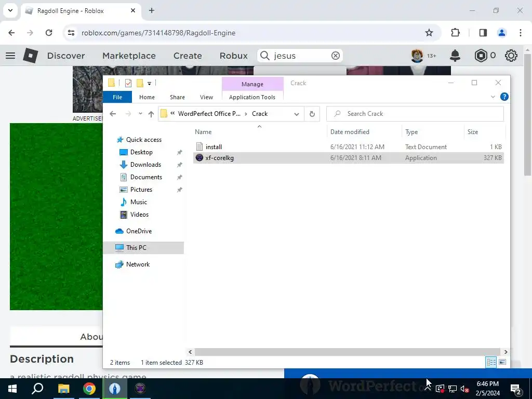Switch to large icons view layout
Viewport: 532px width, 399px height.
(502, 362)
